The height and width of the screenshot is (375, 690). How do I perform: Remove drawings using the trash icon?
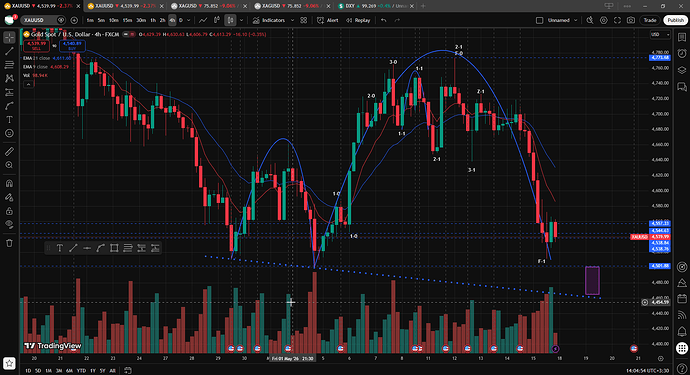pyautogui.click(x=9, y=243)
